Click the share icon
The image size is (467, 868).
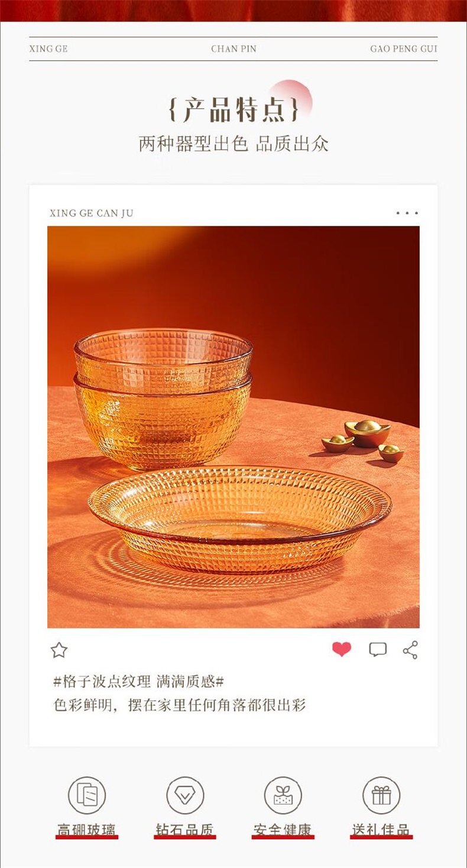coord(410,650)
